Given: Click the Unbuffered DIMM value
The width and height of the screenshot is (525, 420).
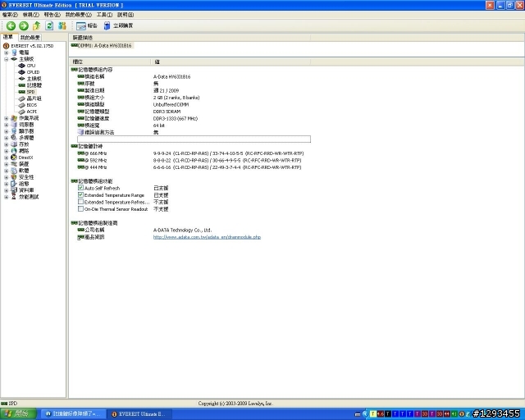Looking at the screenshot, I should click(x=171, y=104).
